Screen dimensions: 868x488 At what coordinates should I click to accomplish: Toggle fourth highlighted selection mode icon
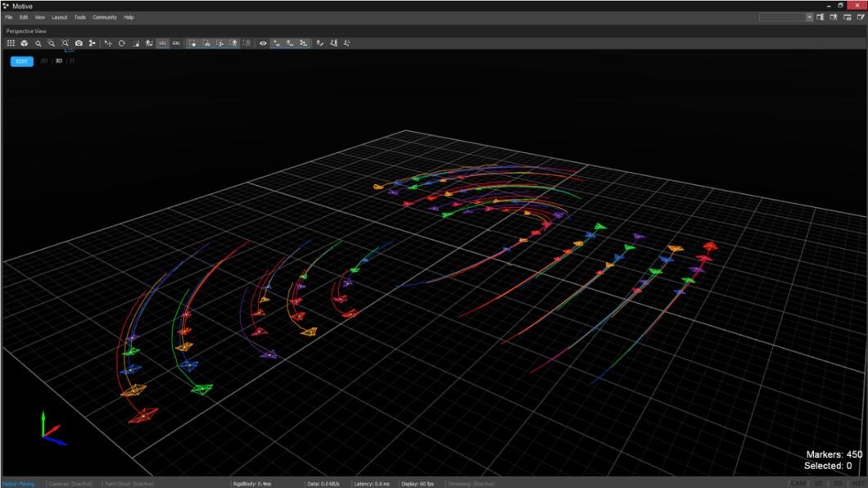[x=233, y=43]
